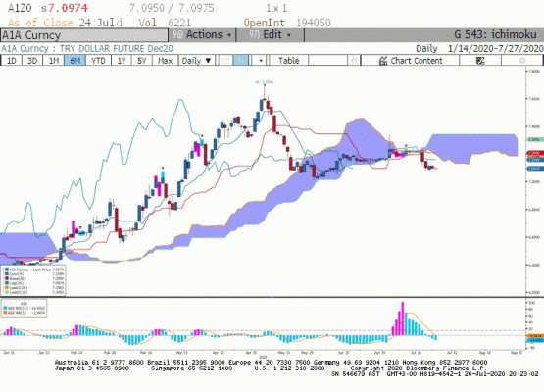Click the G 543: ichimoku chart title
The image size is (544, 392).
(495, 34)
